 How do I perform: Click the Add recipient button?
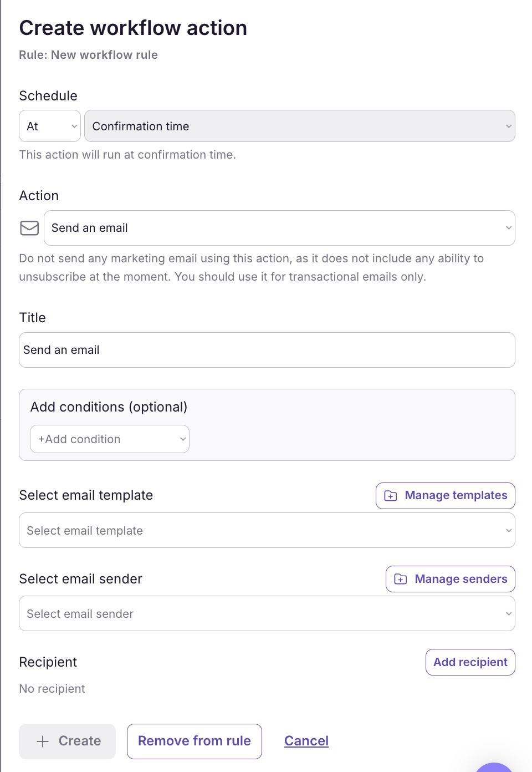coord(470,662)
